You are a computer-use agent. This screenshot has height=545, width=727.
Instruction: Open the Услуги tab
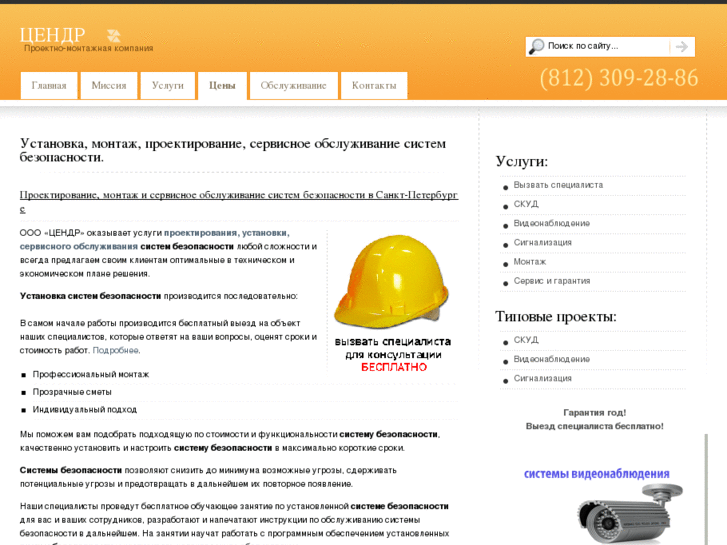coord(168,85)
